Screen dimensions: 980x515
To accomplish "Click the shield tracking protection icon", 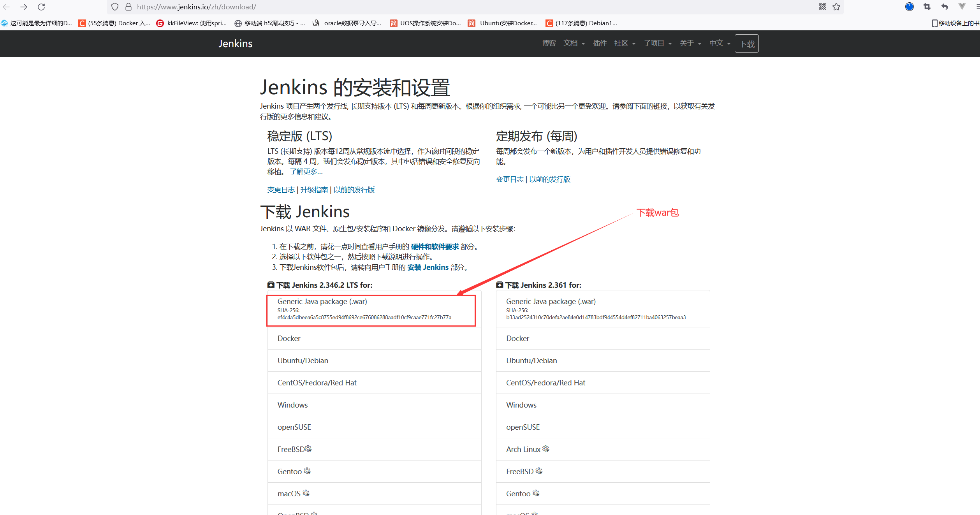I will point(115,7).
